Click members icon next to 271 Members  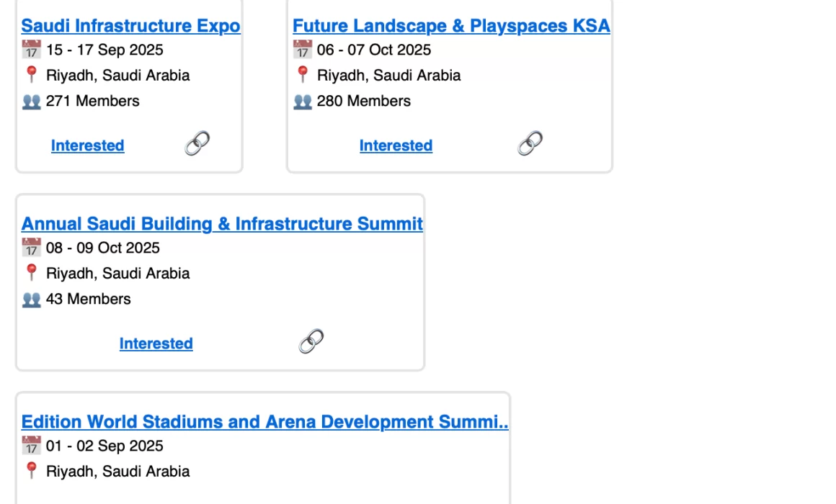pyautogui.click(x=31, y=102)
